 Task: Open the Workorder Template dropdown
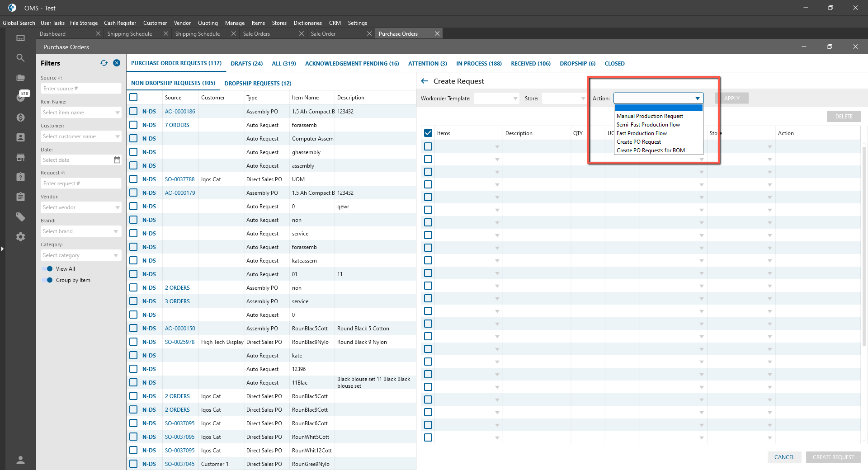point(496,99)
